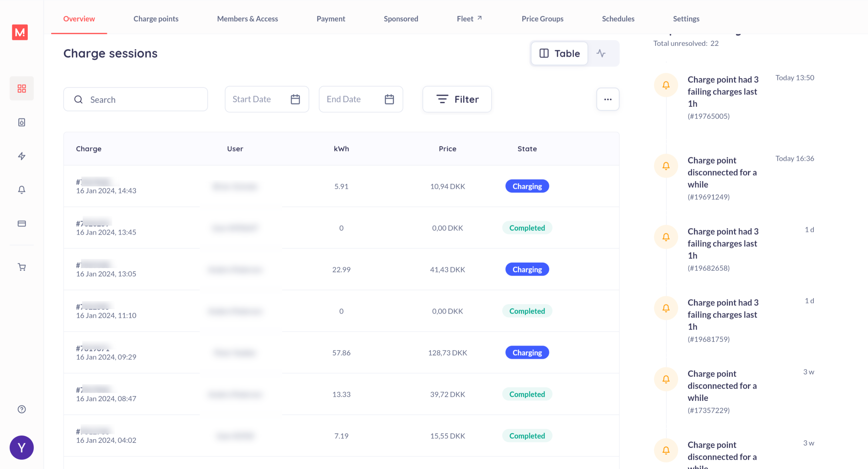Click the Filter button
The height and width of the screenshot is (469, 868).
point(457,99)
